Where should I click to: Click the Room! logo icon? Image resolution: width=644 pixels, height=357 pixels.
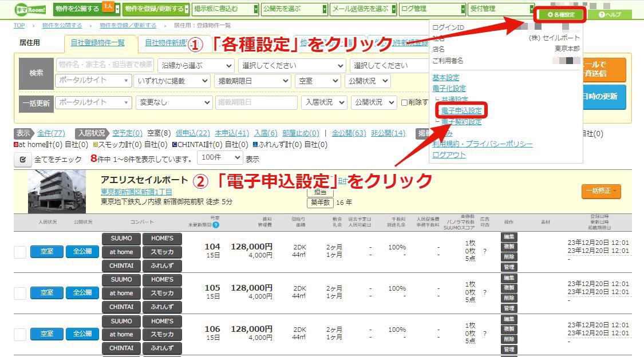coord(30,9)
